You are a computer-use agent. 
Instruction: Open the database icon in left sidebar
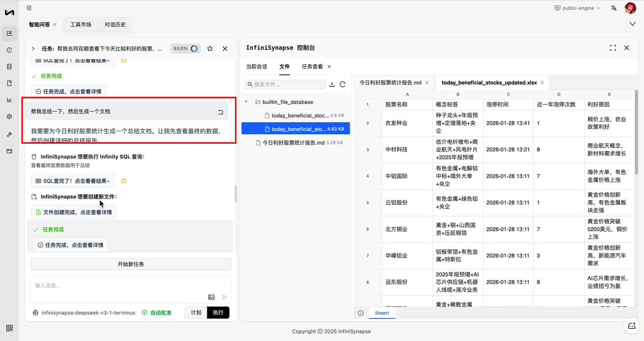pyautogui.click(x=9, y=66)
